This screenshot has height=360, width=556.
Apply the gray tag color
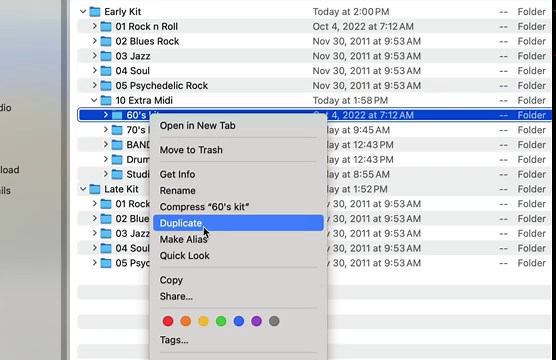point(274,321)
